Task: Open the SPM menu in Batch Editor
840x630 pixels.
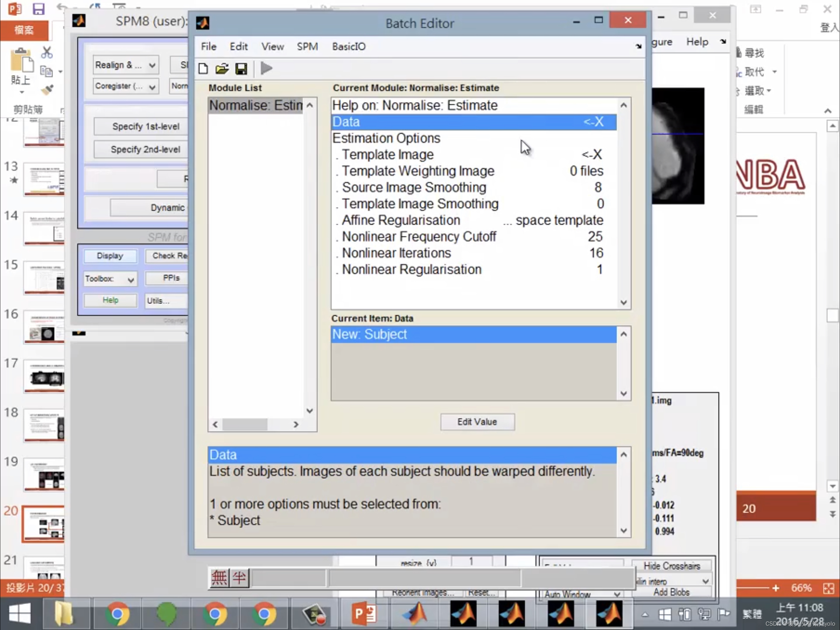Action: [x=307, y=46]
